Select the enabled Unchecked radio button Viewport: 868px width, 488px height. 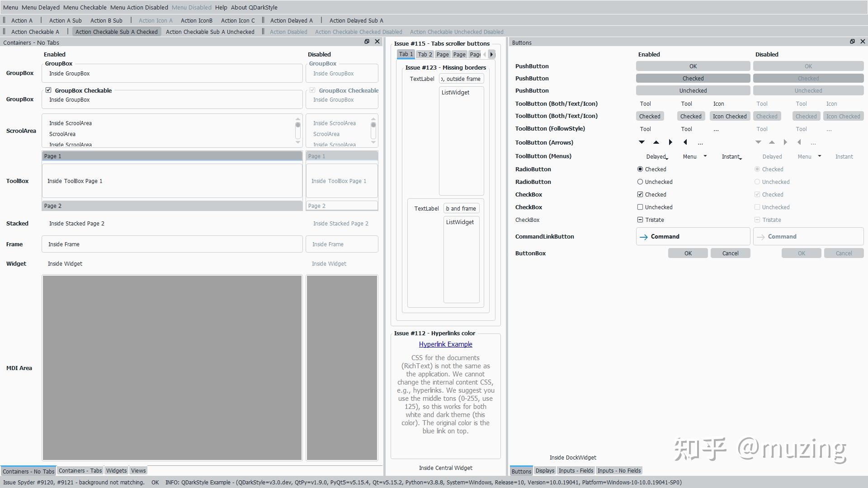[x=640, y=182]
